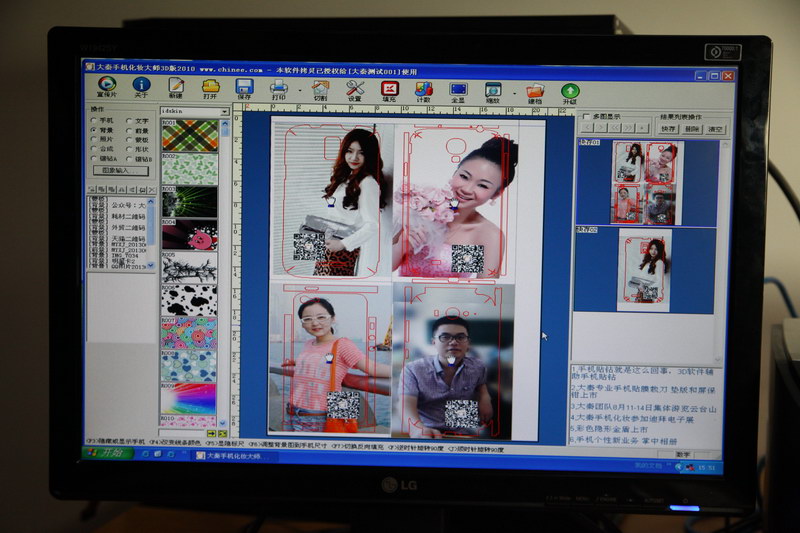Click the 缩放 zoom icon
This screenshot has height=533, width=800.
tap(493, 93)
